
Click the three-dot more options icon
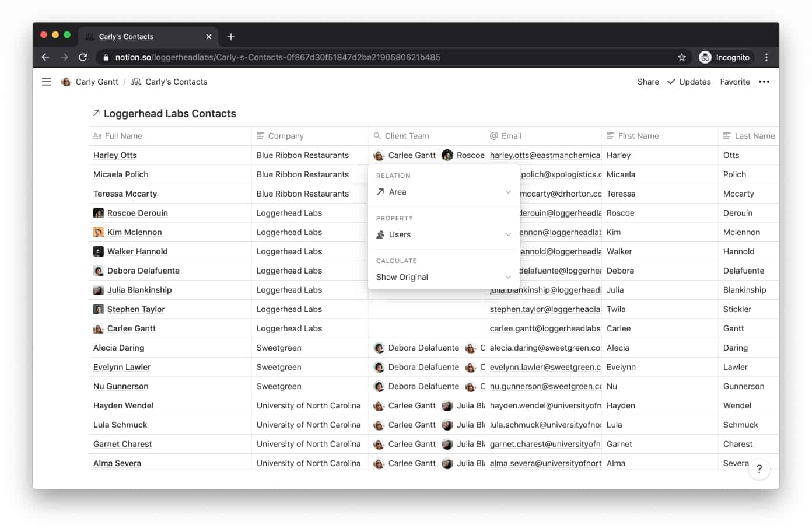764,82
